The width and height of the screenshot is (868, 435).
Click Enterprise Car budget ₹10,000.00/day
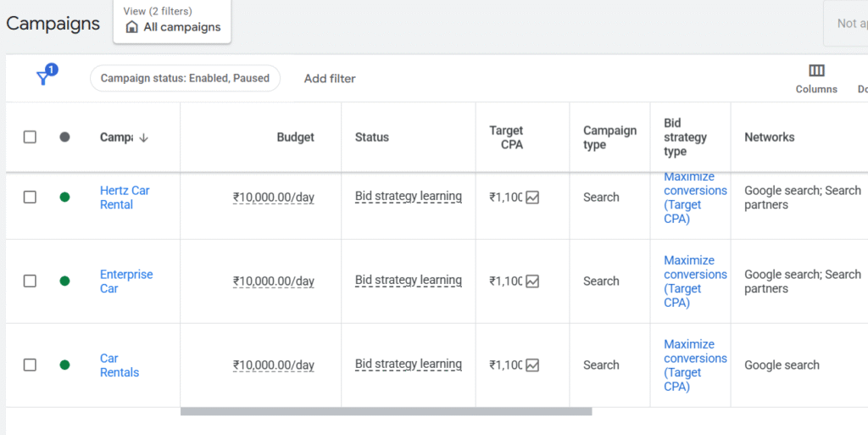tap(274, 282)
